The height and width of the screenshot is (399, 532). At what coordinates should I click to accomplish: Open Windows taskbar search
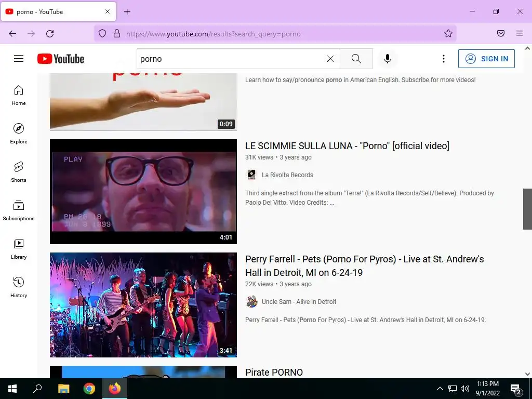(37, 389)
